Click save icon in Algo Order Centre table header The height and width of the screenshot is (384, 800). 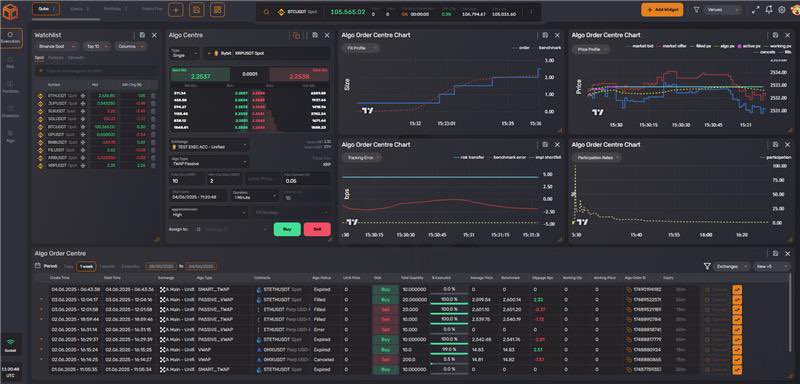pos(776,253)
